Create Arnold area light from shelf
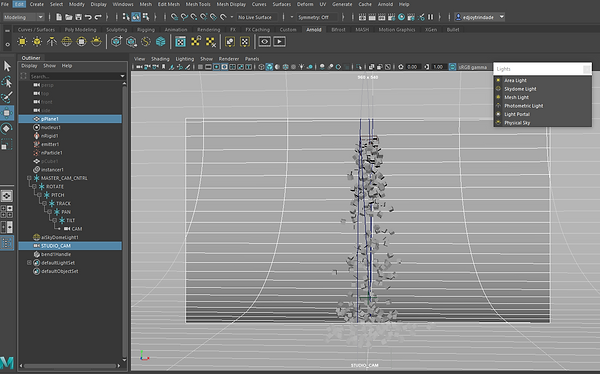Image resolution: width=600 pixels, height=374 pixels. click(22, 41)
